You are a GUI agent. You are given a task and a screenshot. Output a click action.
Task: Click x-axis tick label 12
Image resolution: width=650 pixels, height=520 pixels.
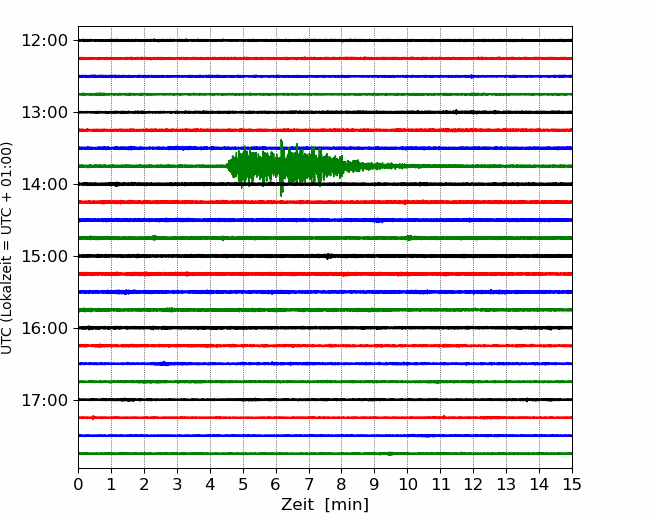click(x=473, y=484)
